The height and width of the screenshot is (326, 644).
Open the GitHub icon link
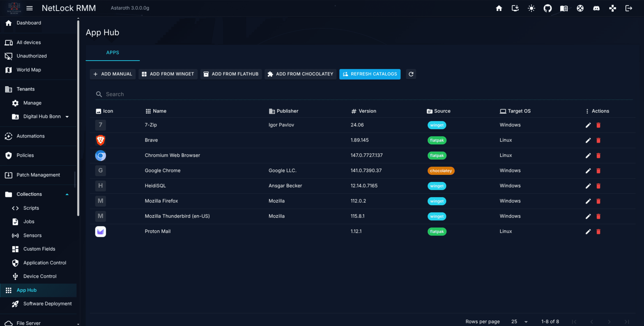point(547,8)
